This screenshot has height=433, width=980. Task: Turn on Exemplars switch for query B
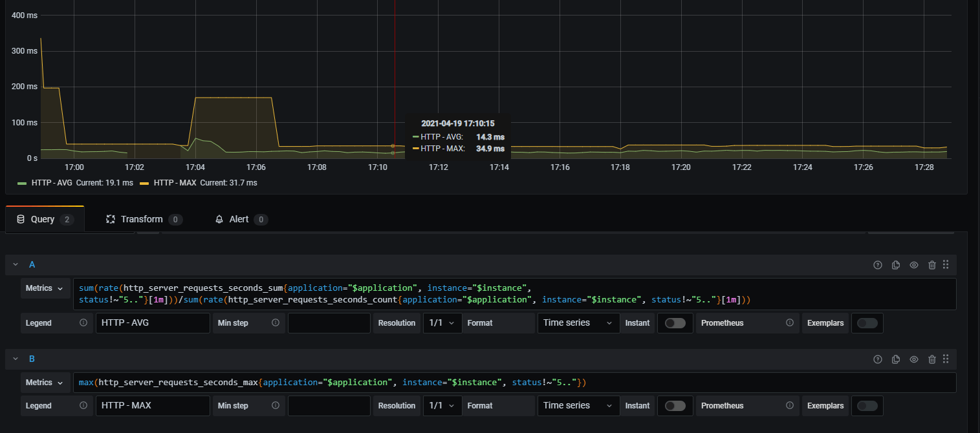pyautogui.click(x=867, y=406)
